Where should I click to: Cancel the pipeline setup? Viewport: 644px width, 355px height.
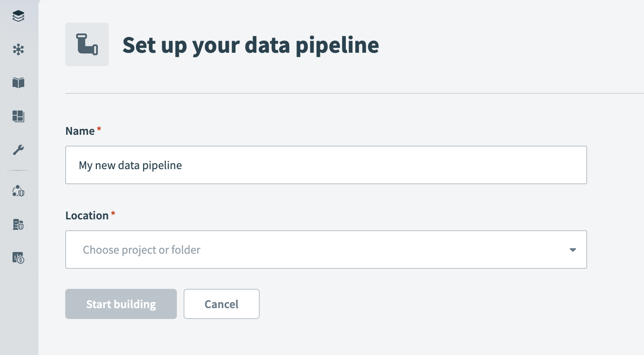(221, 304)
